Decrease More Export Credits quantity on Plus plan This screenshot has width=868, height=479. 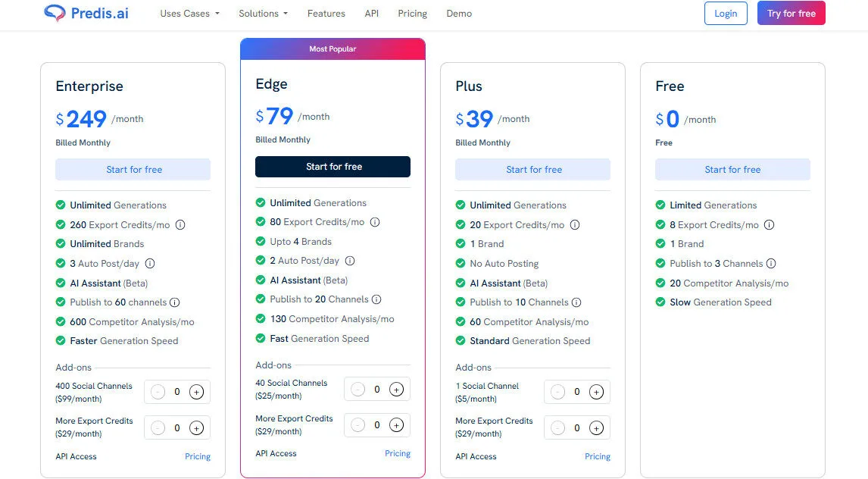click(557, 427)
